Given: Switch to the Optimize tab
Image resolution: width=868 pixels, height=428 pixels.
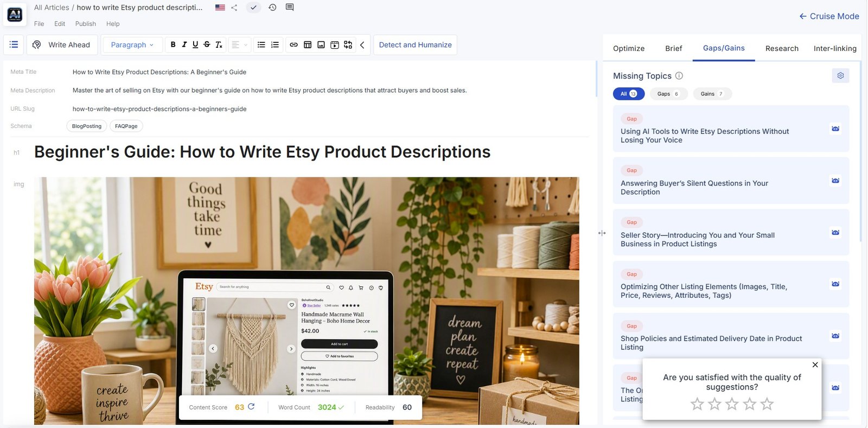Looking at the screenshot, I should pos(629,48).
